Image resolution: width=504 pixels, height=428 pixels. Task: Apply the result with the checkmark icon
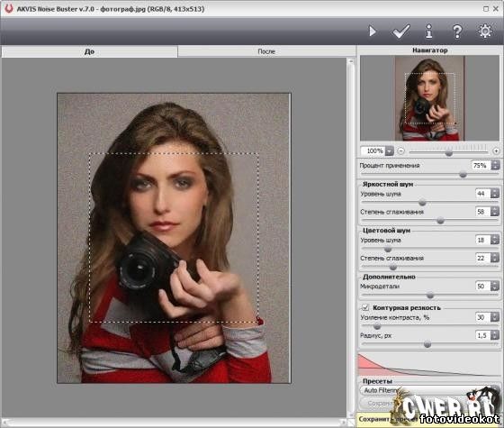pos(401,32)
